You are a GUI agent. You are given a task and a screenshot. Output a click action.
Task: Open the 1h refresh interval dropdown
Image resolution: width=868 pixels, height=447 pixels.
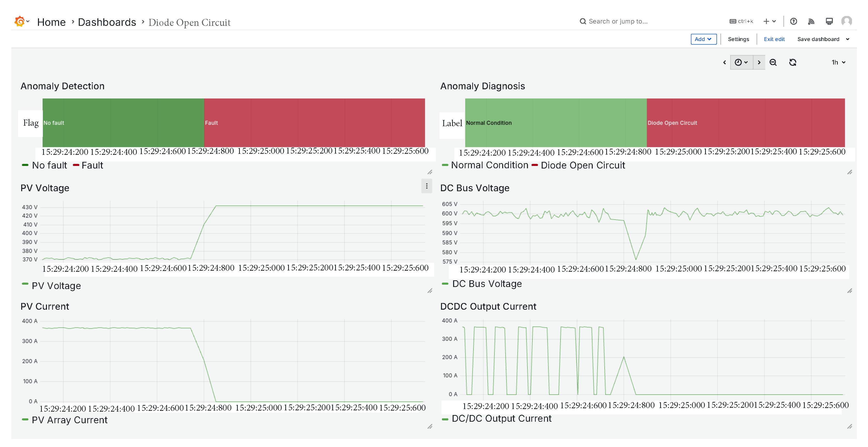[x=838, y=62]
